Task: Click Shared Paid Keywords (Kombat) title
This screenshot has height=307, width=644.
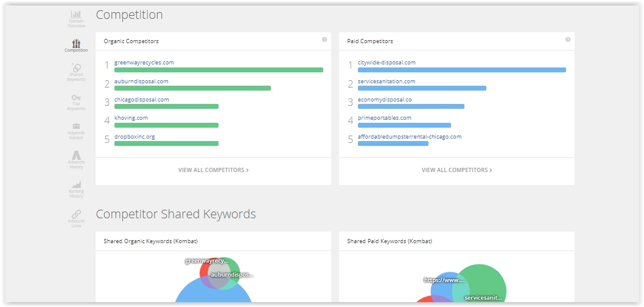Action: click(390, 241)
